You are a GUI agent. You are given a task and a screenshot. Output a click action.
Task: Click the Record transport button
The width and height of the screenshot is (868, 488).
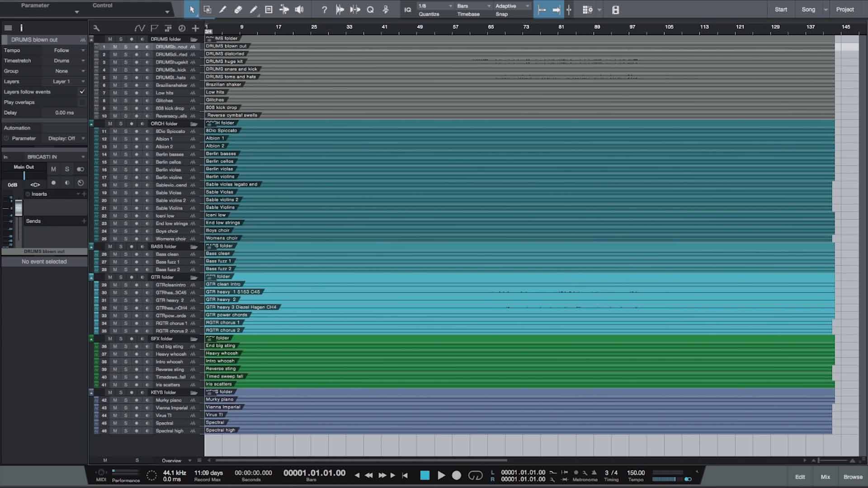[x=457, y=475]
